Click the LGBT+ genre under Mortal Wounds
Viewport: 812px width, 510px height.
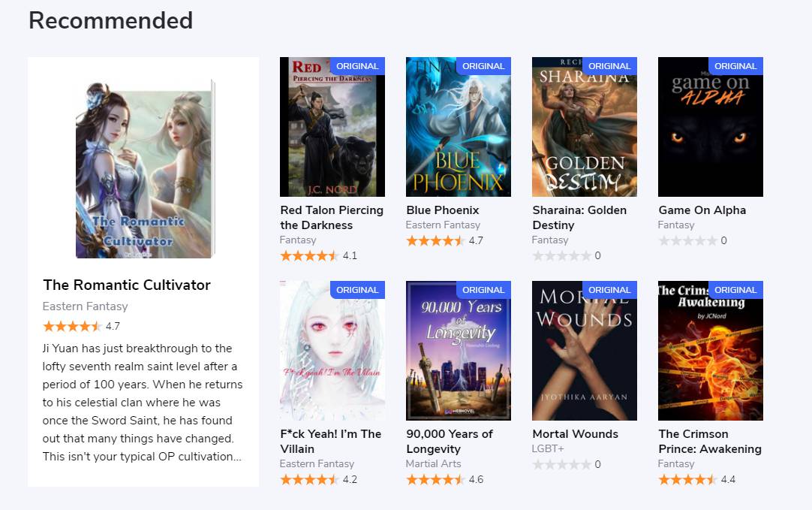pos(548,449)
